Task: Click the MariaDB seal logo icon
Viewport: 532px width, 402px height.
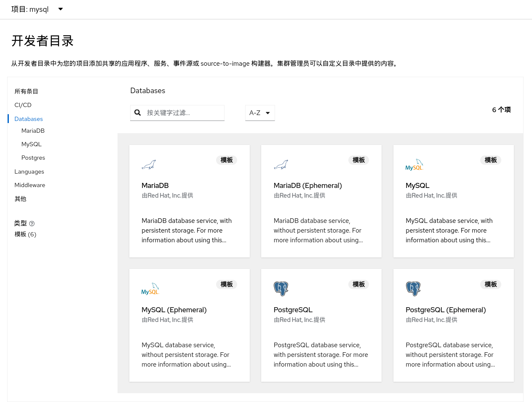Action: tap(149, 165)
